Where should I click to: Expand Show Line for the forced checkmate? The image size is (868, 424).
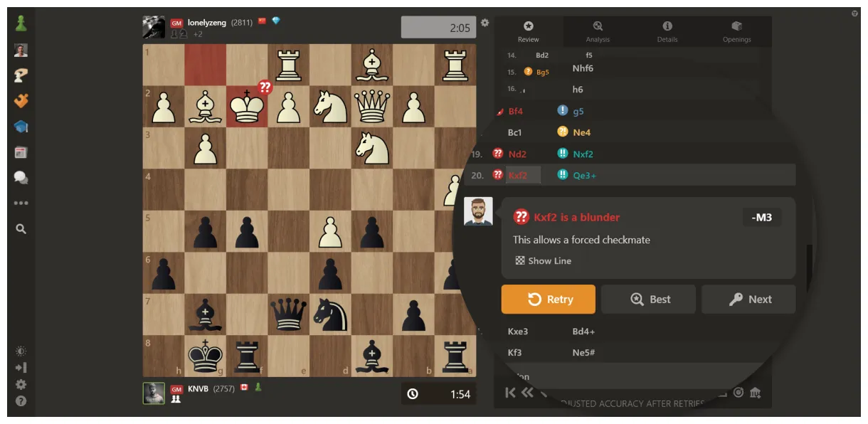click(543, 260)
